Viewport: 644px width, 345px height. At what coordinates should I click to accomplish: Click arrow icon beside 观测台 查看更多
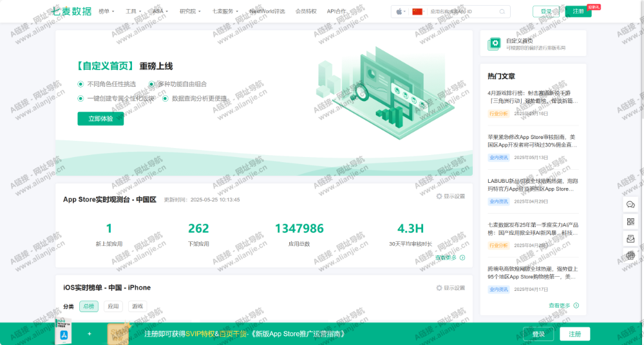(x=462, y=257)
